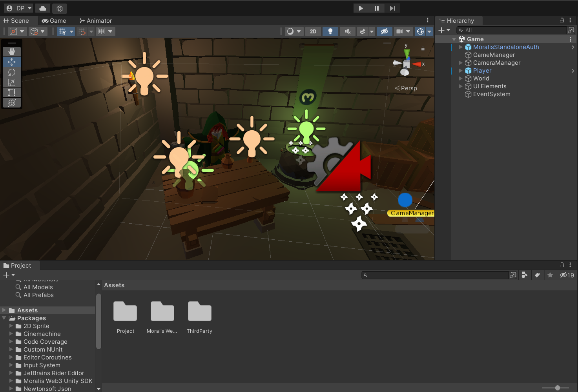This screenshot has height=392, width=578.
Task: Click the tool handle pivot position icon
Action: [x=13, y=31]
